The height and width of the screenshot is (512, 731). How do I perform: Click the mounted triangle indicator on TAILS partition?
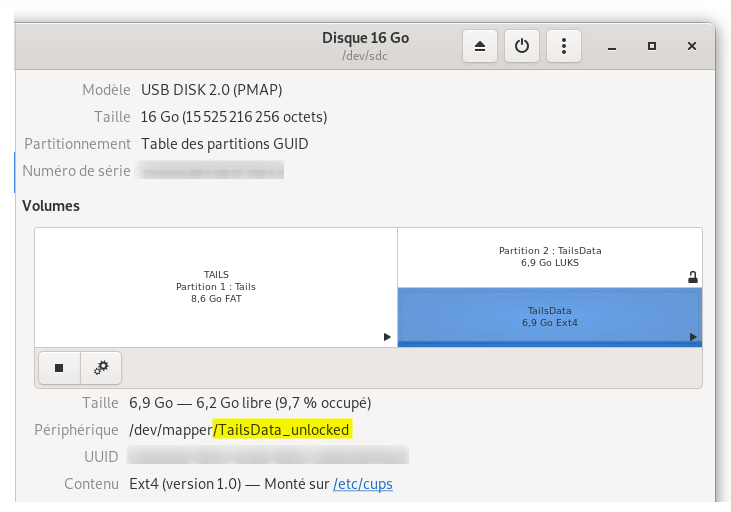387,338
